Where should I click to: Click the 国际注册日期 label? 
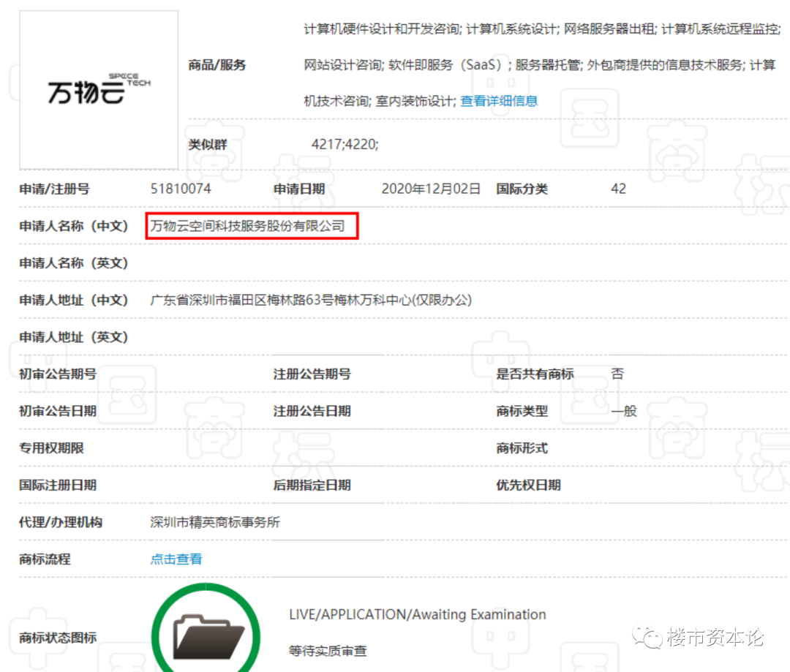pos(58,485)
